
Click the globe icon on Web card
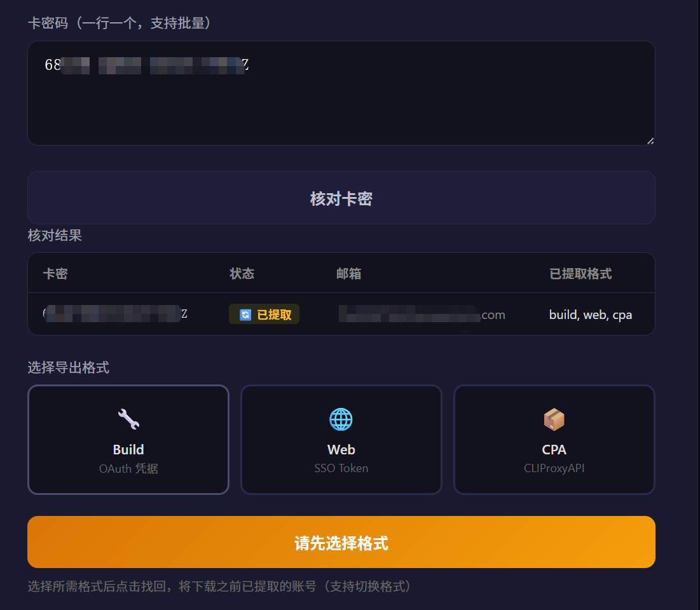pos(341,419)
